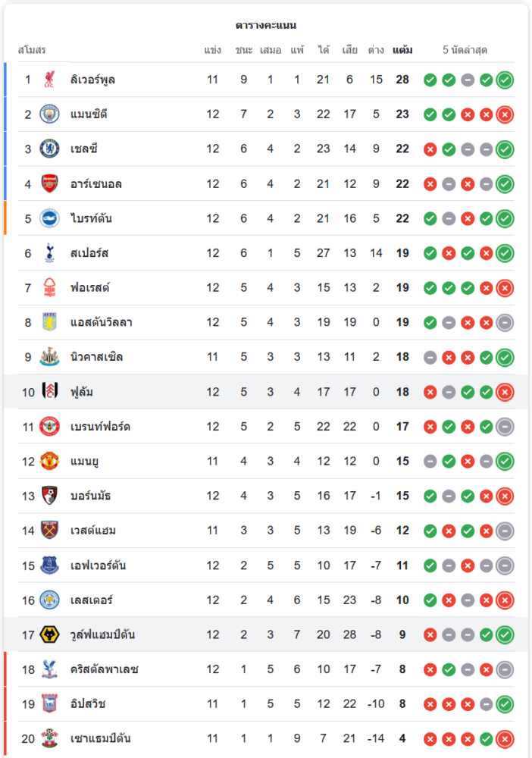The image size is (532, 758).
Task: Click Aston Villa's latest match draw indicator
Action: [505, 323]
